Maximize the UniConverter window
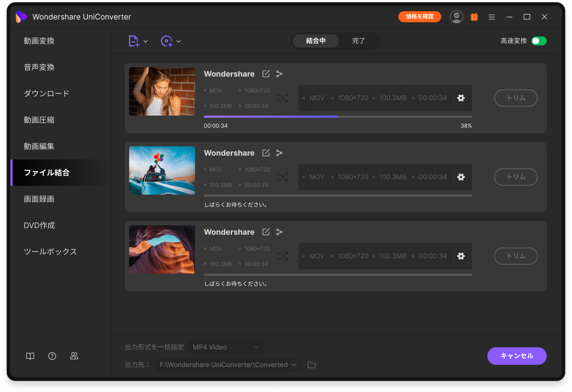 527,17
